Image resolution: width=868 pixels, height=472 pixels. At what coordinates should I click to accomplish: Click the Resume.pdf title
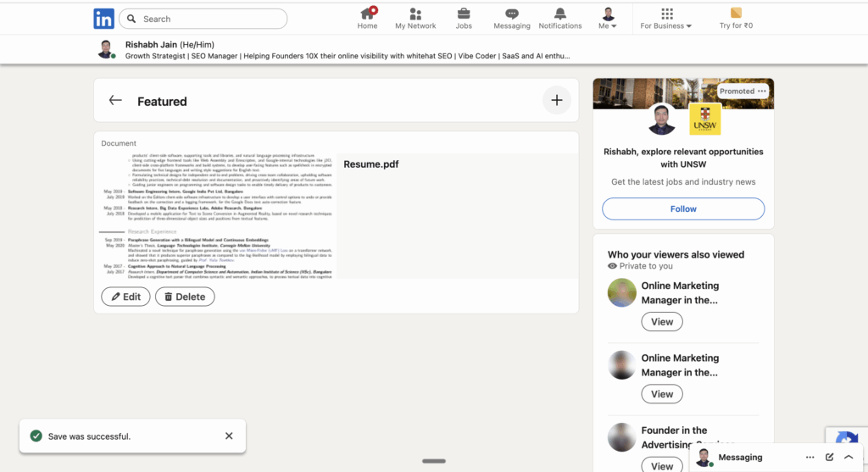point(371,164)
